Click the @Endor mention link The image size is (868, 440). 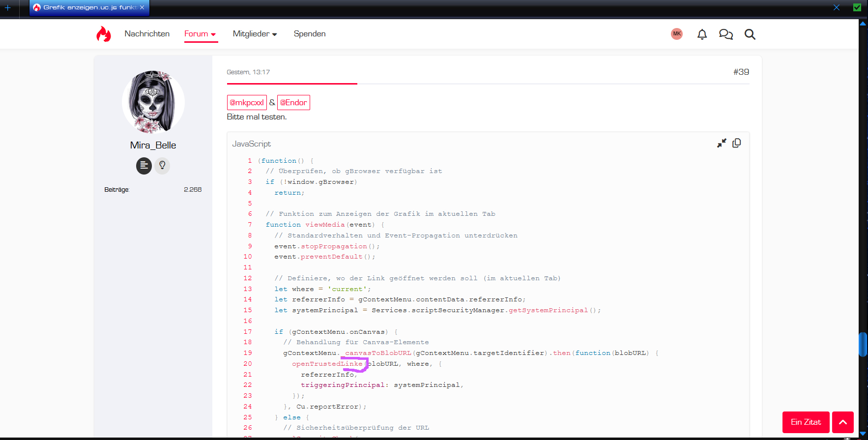(x=293, y=102)
